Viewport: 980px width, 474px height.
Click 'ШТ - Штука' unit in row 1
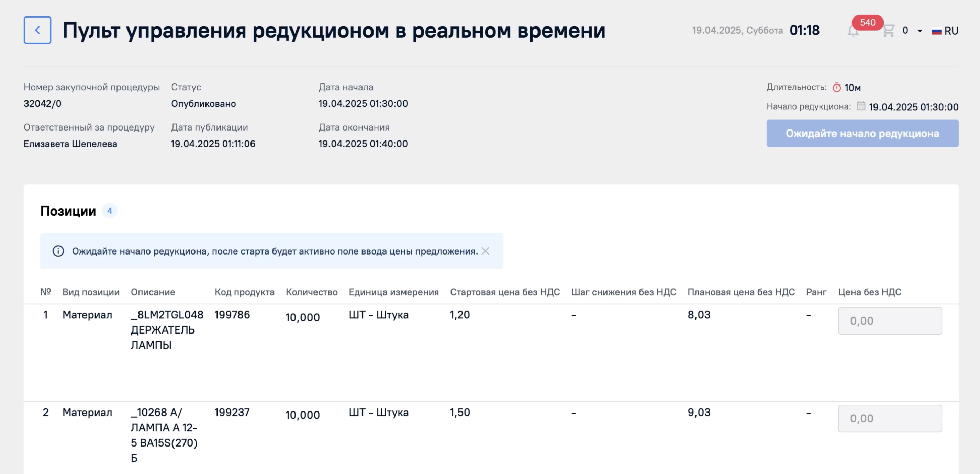point(379,315)
